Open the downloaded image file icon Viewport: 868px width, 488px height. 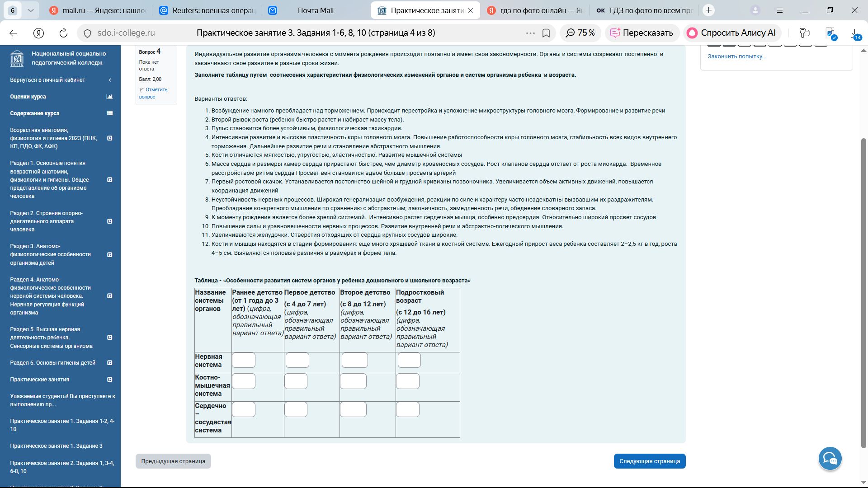831,33
